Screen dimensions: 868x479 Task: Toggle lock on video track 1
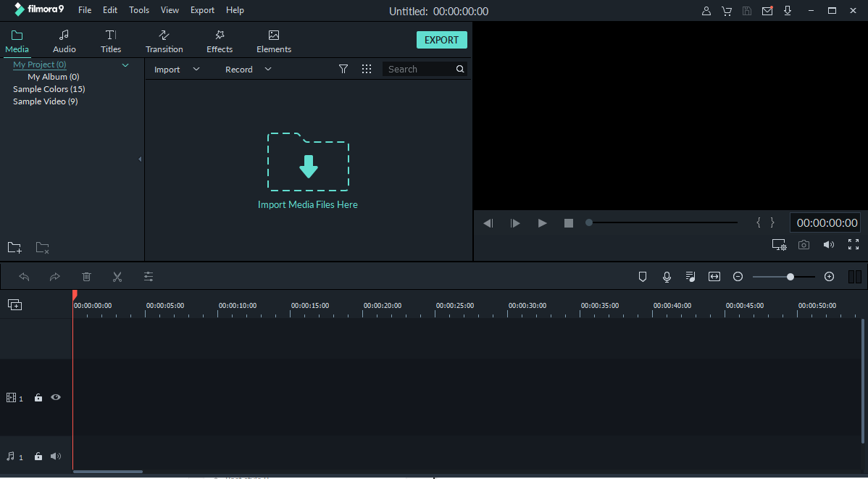coord(38,398)
